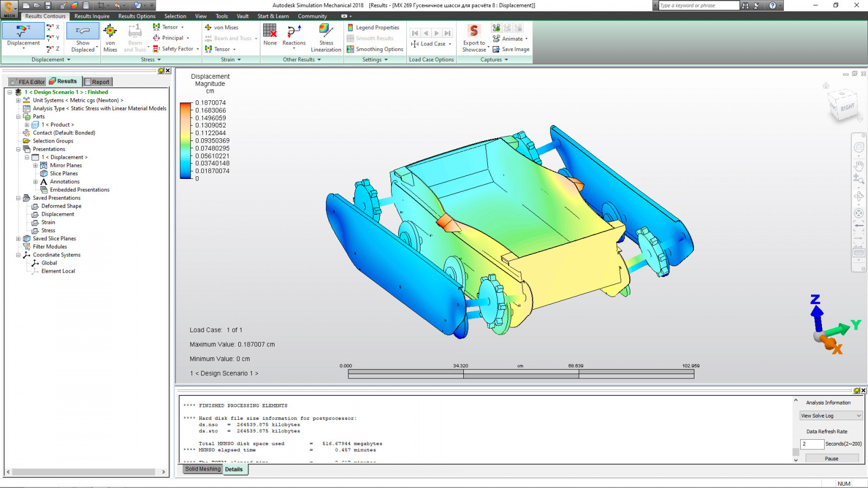
Task: Step to the next load case
Action: (437, 33)
